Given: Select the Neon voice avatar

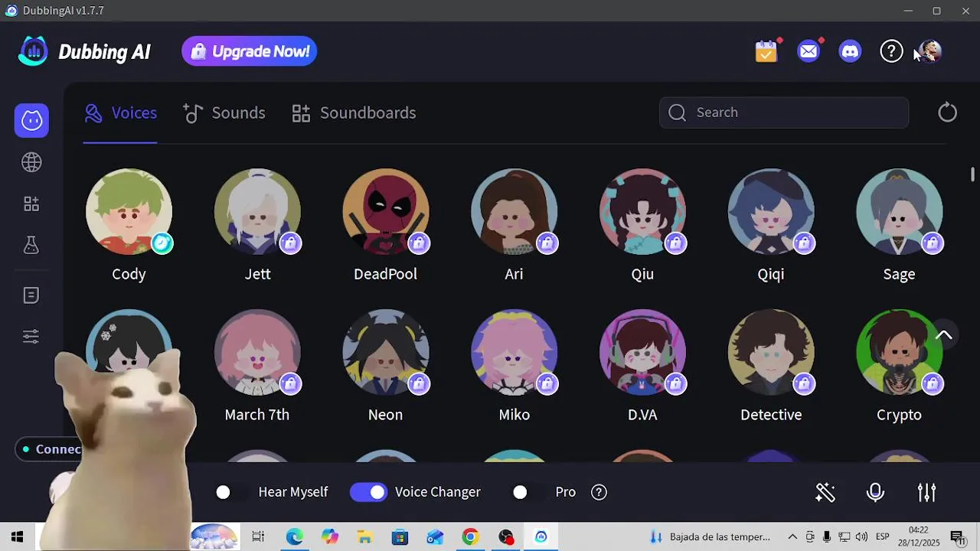Looking at the screenshot, I should [386, 352].
